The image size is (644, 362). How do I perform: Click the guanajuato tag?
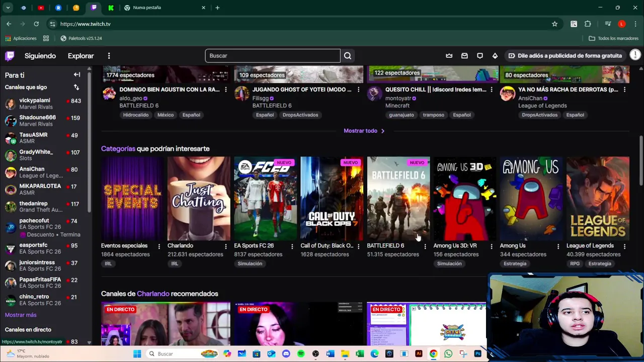coord(401,115)
